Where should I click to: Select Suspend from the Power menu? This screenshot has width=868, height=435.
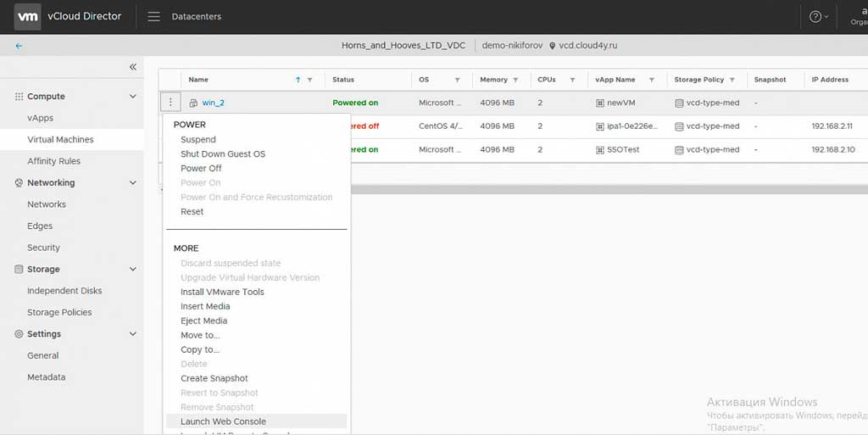click(x=198, y=139)
